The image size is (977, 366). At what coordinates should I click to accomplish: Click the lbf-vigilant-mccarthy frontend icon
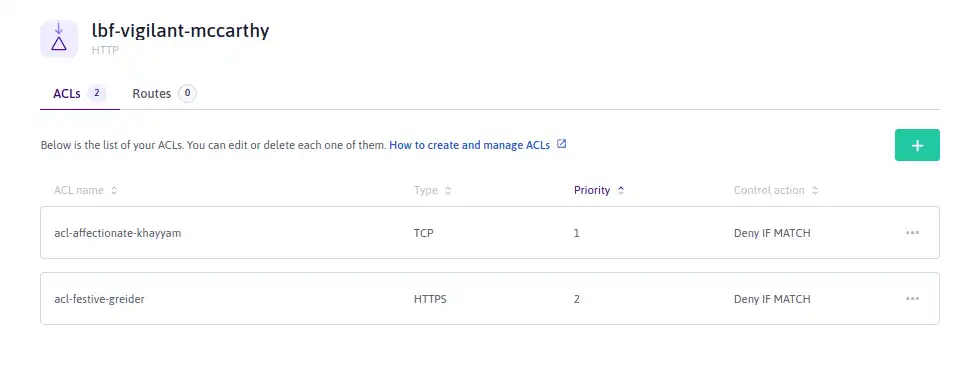(59, 39)
